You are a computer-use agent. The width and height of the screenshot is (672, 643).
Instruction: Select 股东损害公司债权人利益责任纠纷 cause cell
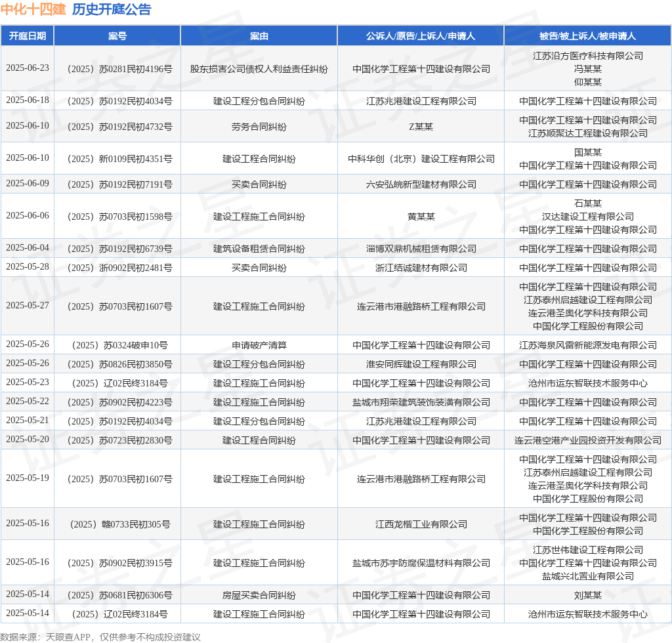pyautogui.click(x=259, y=69)
